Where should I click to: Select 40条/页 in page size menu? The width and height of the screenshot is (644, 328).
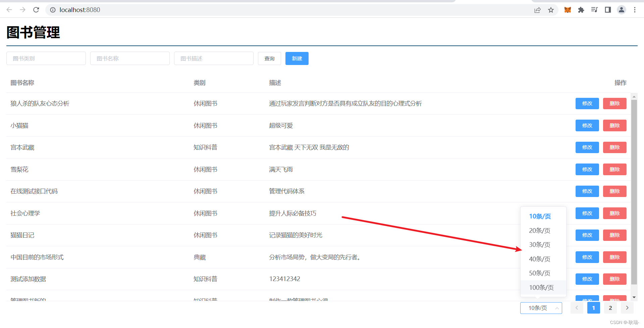pos(543,259)
